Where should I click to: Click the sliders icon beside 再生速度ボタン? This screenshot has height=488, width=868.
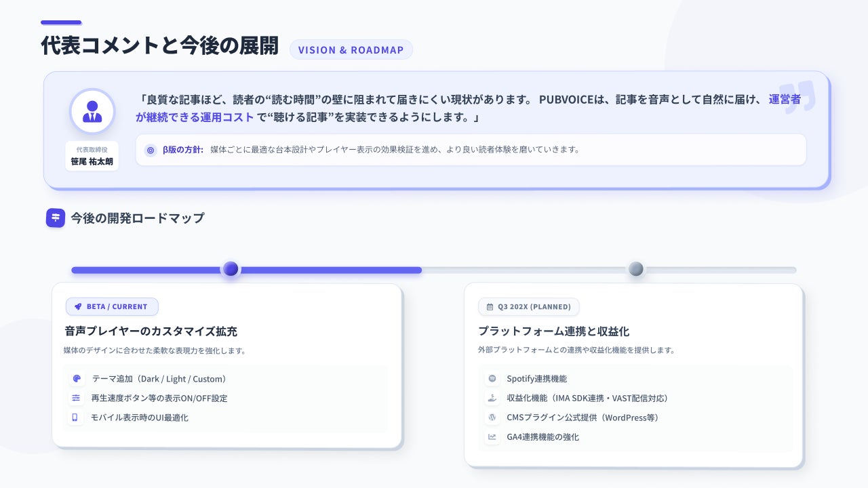pyautogui.click(x=75, y=398)
